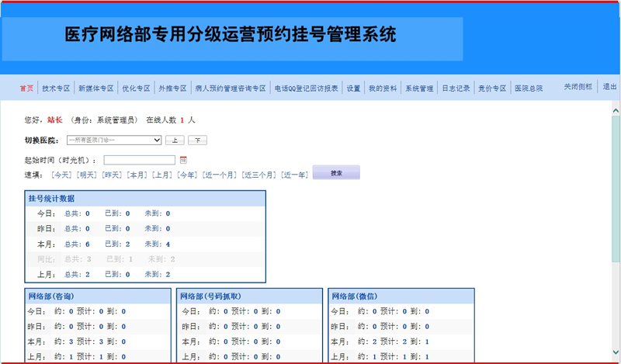This screenshot has width=621, height=364.
Task: Go to the 首页 menu item
Action: [26, 88]
